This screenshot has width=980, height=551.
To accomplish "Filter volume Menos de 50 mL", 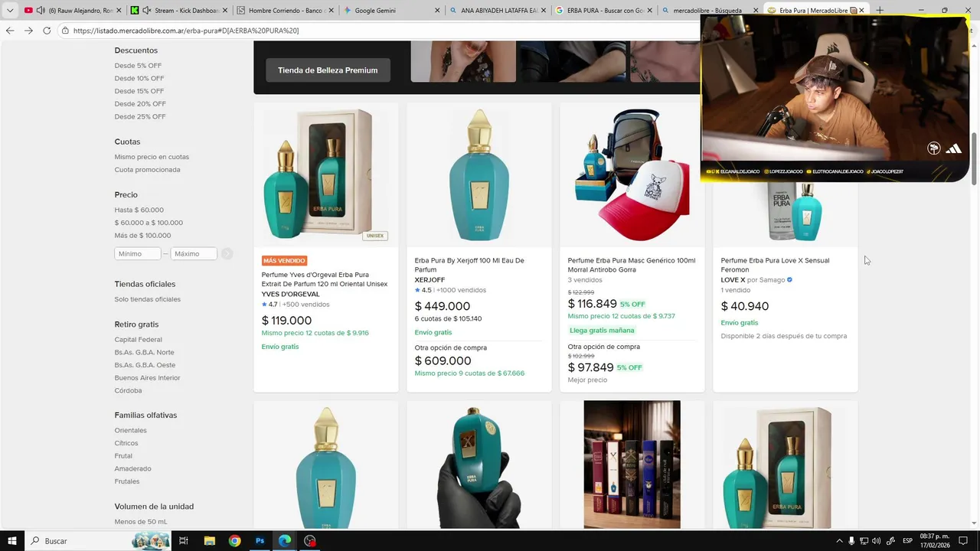I will 141,522.
